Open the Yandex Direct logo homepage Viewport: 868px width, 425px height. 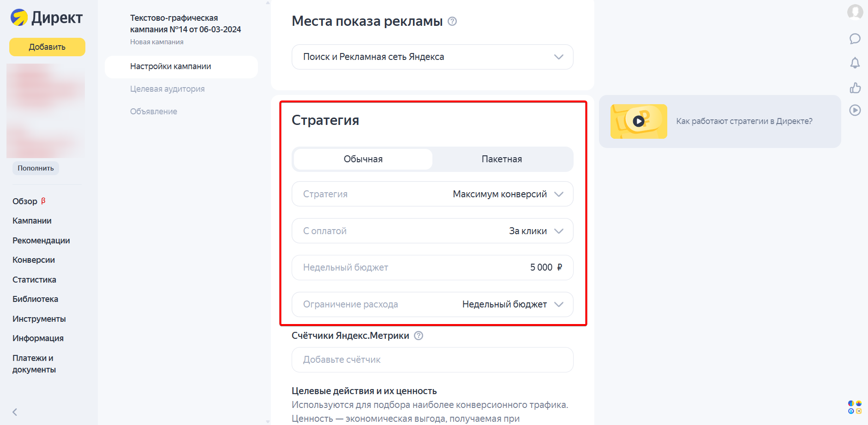46,18
